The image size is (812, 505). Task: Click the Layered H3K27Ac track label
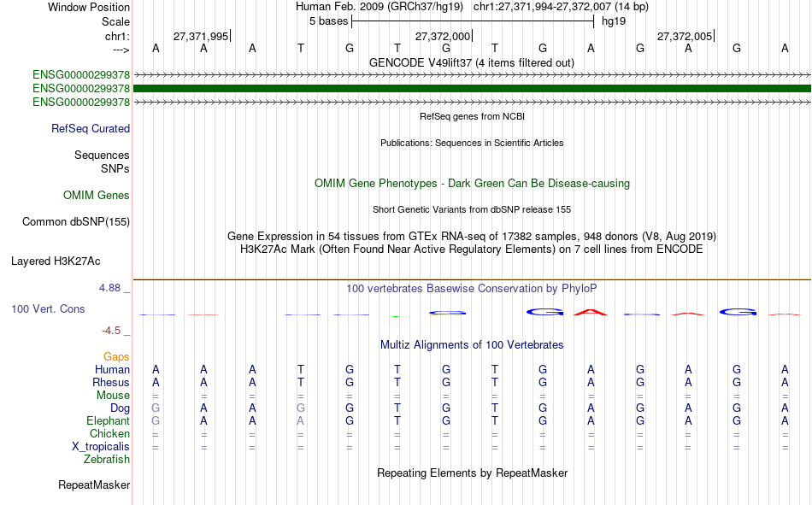tap(56, 261)
